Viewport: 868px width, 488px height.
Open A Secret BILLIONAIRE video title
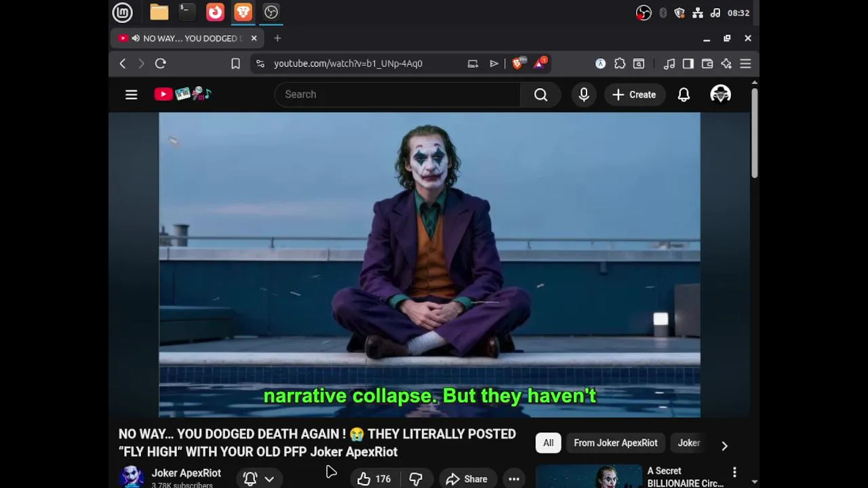[x=685, y=477]
